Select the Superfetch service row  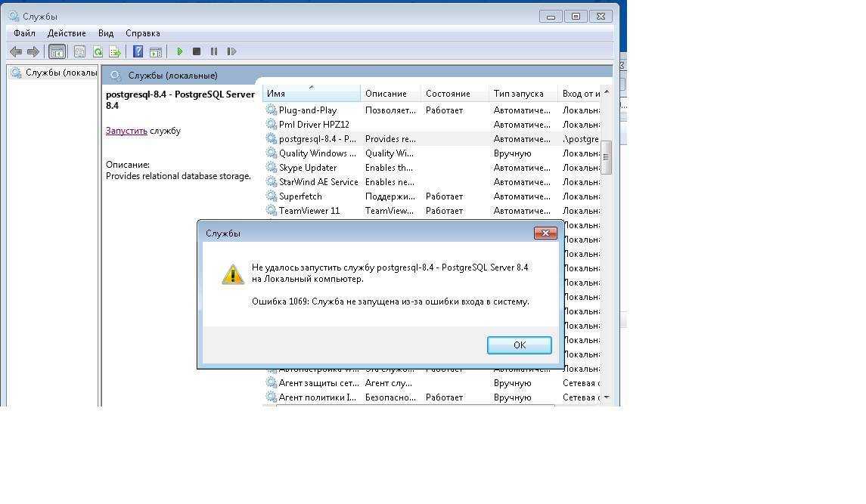433,196
